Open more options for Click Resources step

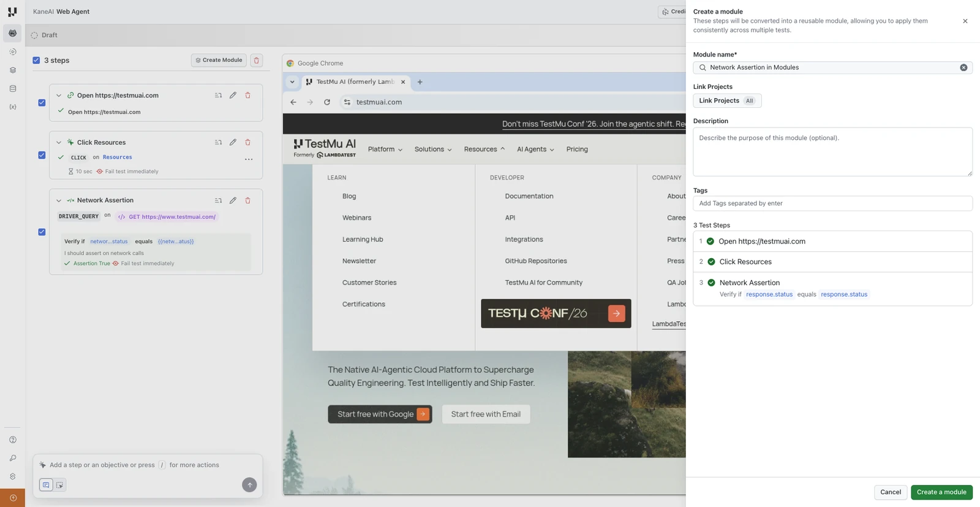coord(249,159)
